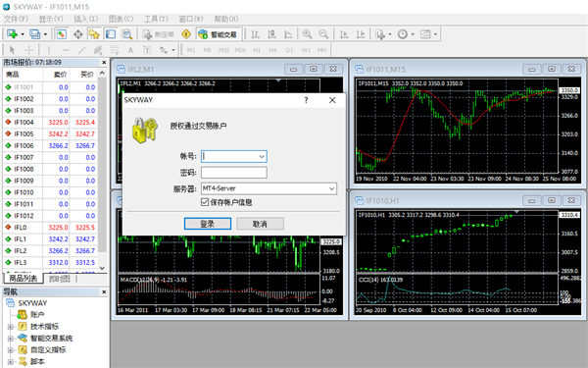The width and height of the screenshot is (588, 368).
Task: Expand the 脚本 tree node
Action: (x=11, y=361)
